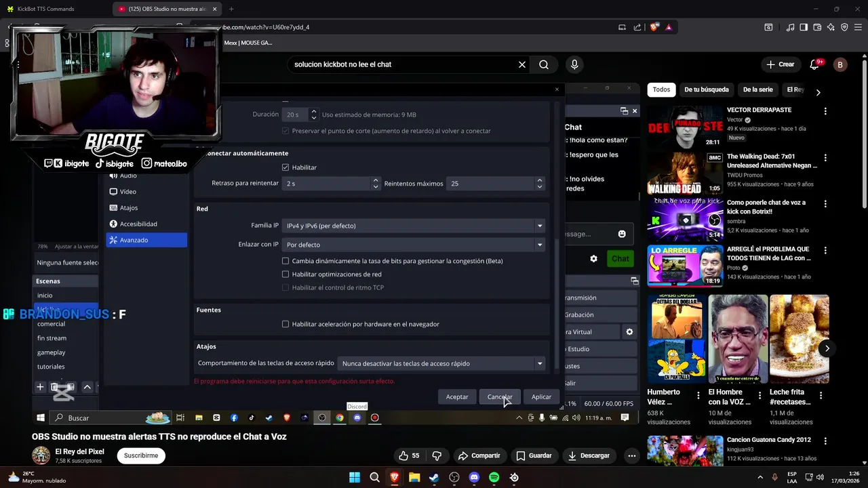Open virtual camera settings gear in OBS controls
868x488 pixels.
point(629,331)
